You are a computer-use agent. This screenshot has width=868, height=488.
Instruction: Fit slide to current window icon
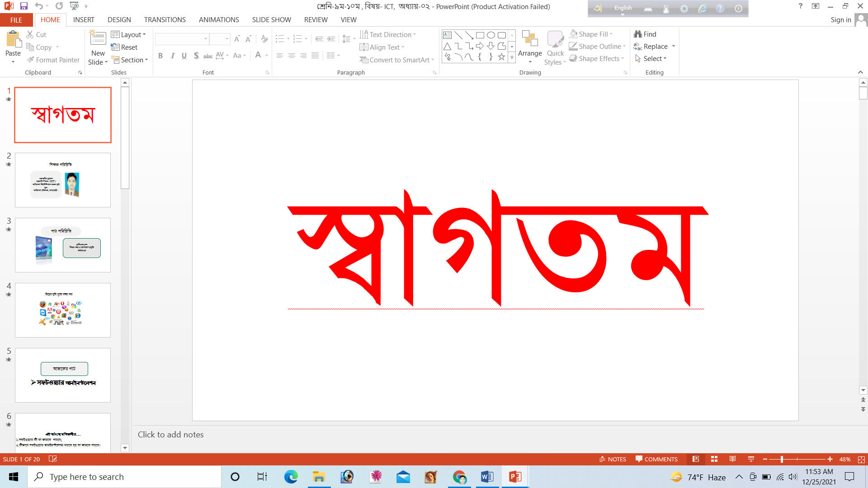(861, 459)
